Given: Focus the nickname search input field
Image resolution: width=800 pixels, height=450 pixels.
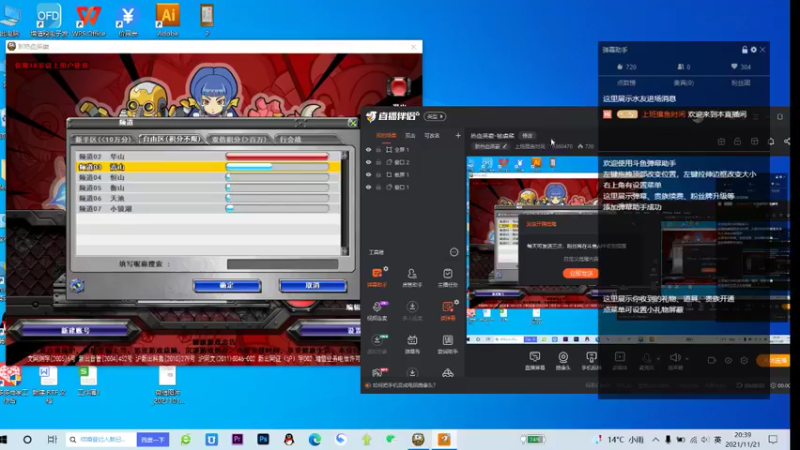Looking at the screenshot, I should (x=283, y=264).
